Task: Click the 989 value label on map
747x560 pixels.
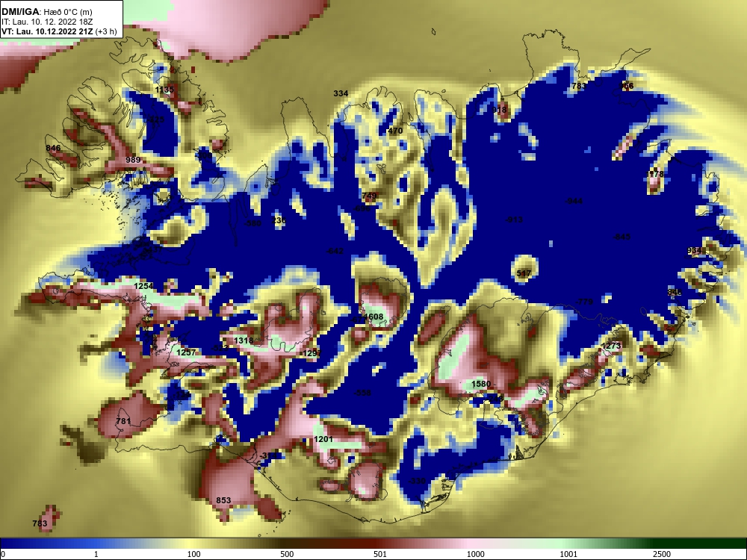Action: pyautogui.click(x=133, y=160)
